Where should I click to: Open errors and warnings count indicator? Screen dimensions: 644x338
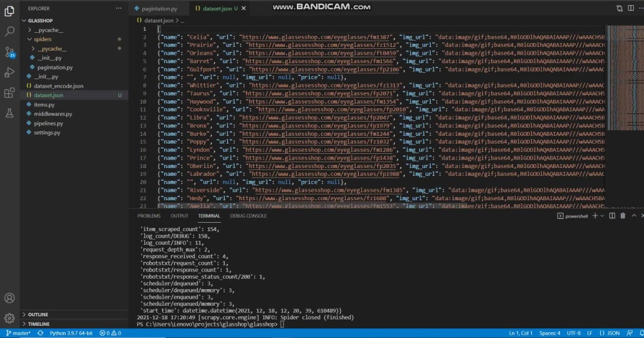click(x=110, y=333)
